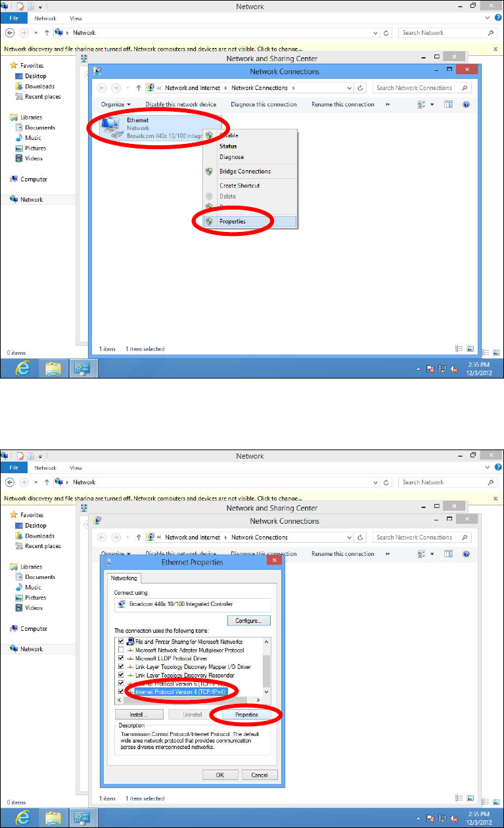
Task: Click Network Connections Back arrow while context menu shows
Action: click(x=103, y=88)
